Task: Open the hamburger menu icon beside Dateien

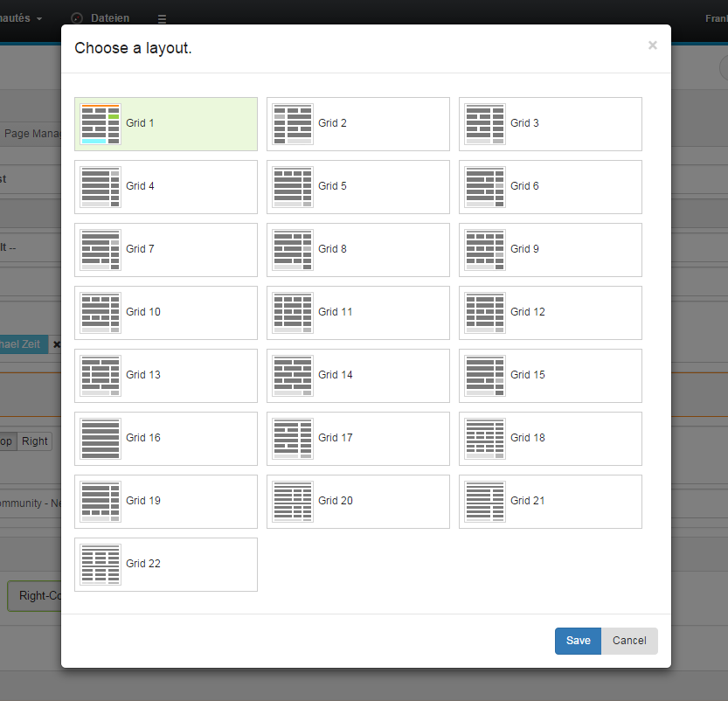Action: pyautogui.click(x=162, y=17)
